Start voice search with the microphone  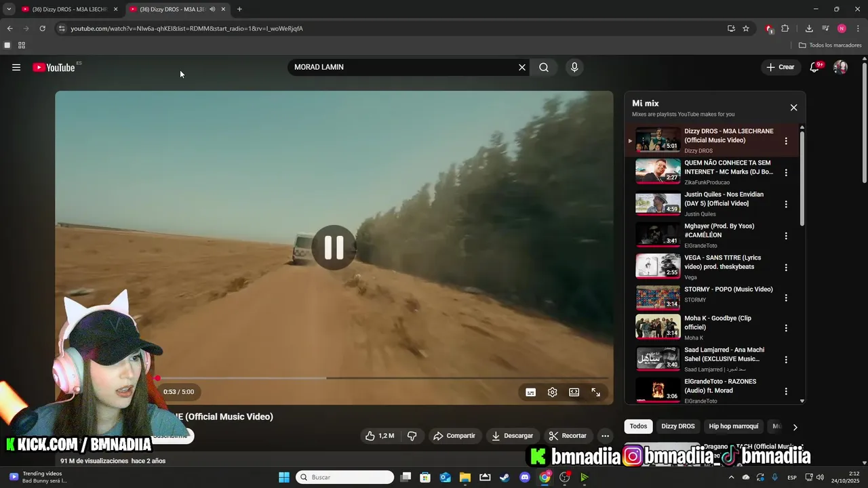click(574, 67)
